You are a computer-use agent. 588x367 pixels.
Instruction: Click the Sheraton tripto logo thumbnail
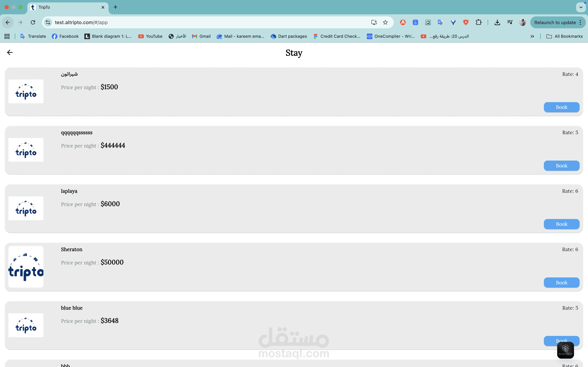coord(26,267)
